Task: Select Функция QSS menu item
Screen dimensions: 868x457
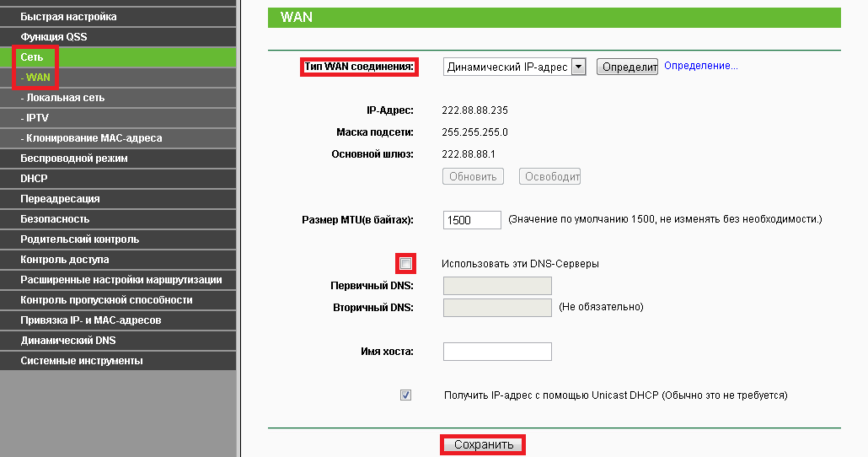Action: coord(54,37)
